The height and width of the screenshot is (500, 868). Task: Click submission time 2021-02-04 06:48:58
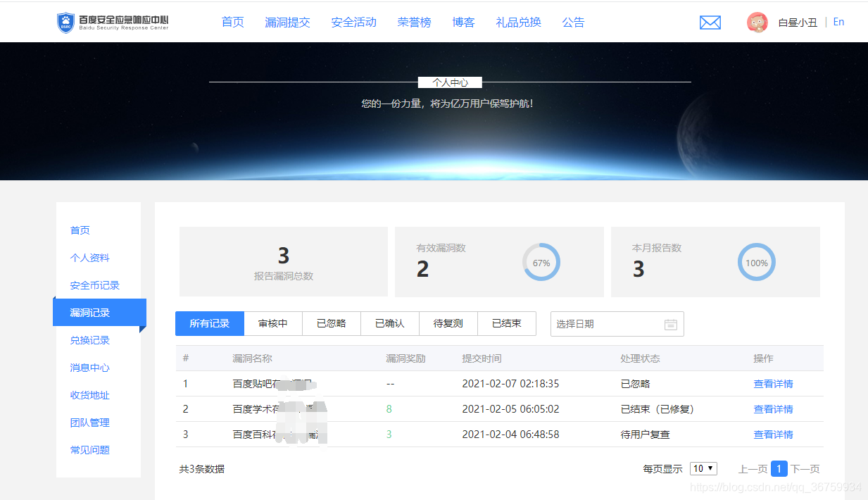(510, 435)
